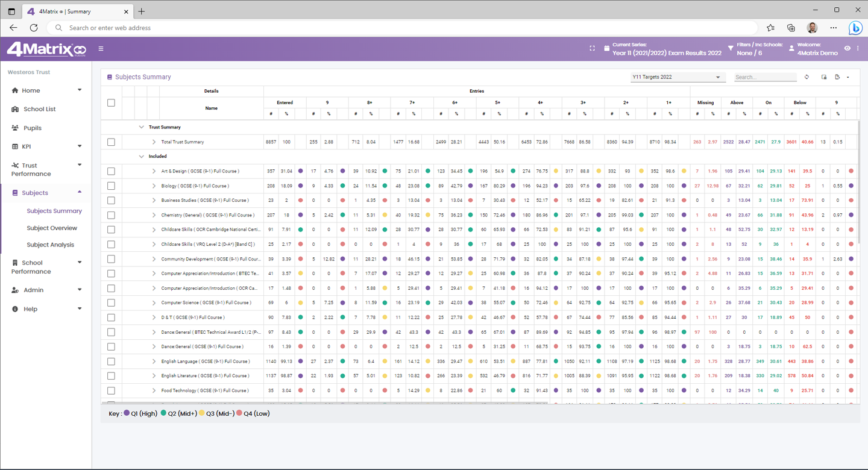The image size is (868, 470).
Task: Click the Search field above the table
Action: click(x=765, y=77)
